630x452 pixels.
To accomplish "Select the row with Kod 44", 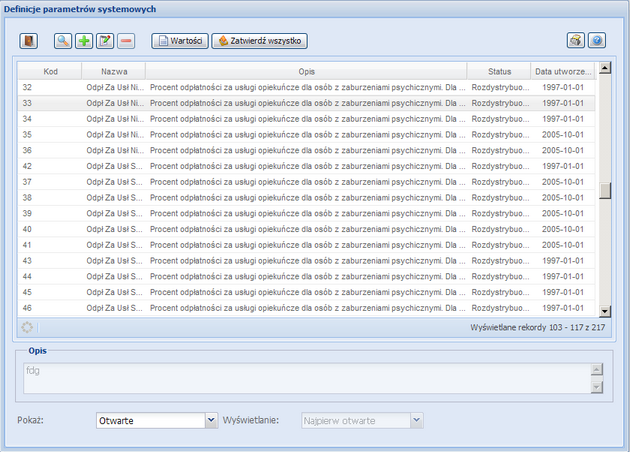I will pos(306,276).
